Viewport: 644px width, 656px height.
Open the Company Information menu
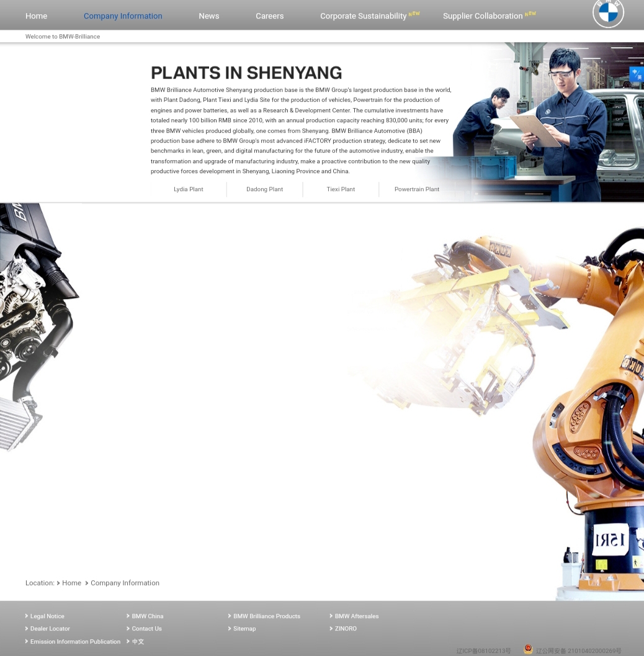[123, 16]
